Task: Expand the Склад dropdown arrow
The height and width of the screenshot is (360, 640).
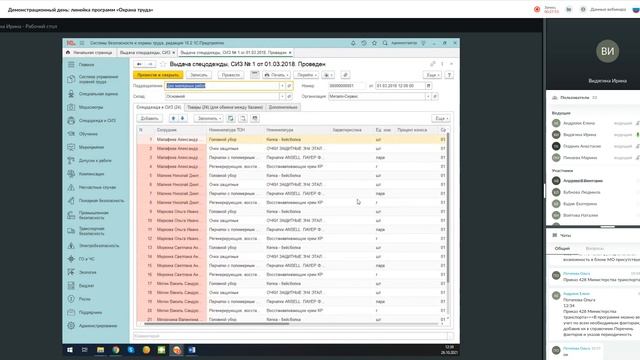Action: click(282, 96)
